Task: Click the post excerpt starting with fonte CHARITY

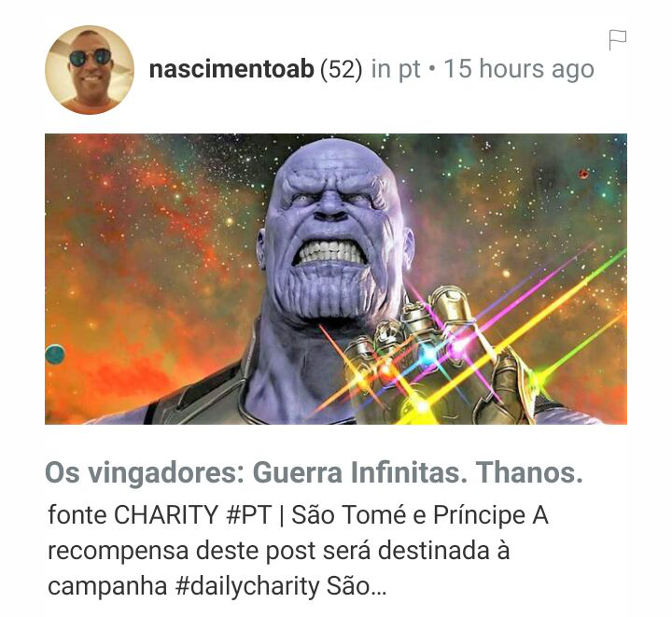Action: pos(299,550)
